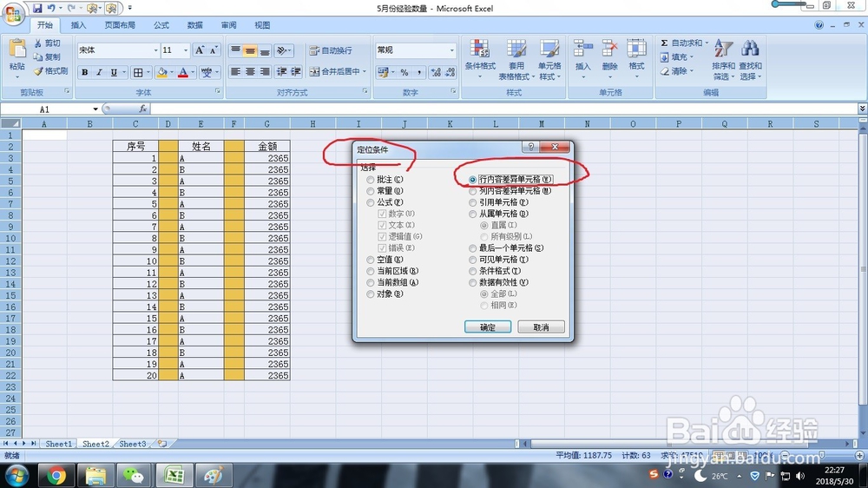Viewport: 868px width, 488px height.
Task: Toggle Underline formatting
Action: 114,72
